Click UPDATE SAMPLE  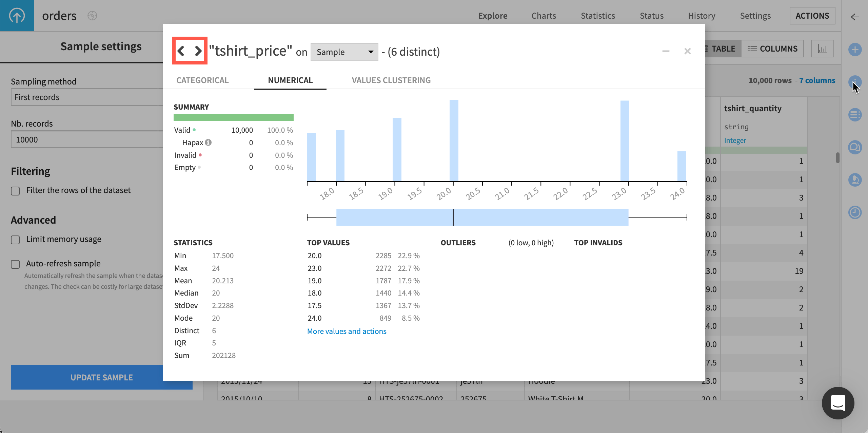101,377
